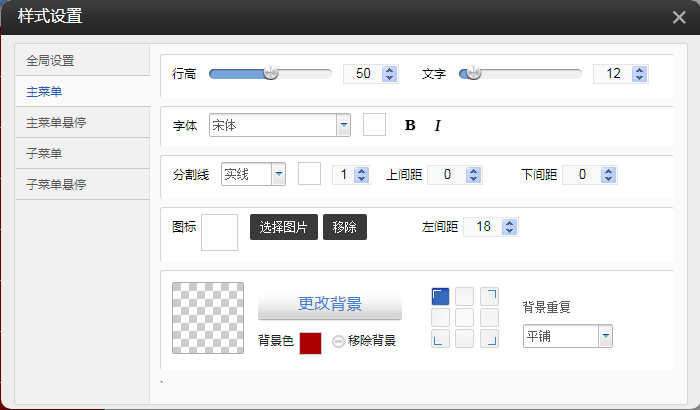700x410 pixels.
Task: Select bottom-left background position icon
Action: point(440,339)
